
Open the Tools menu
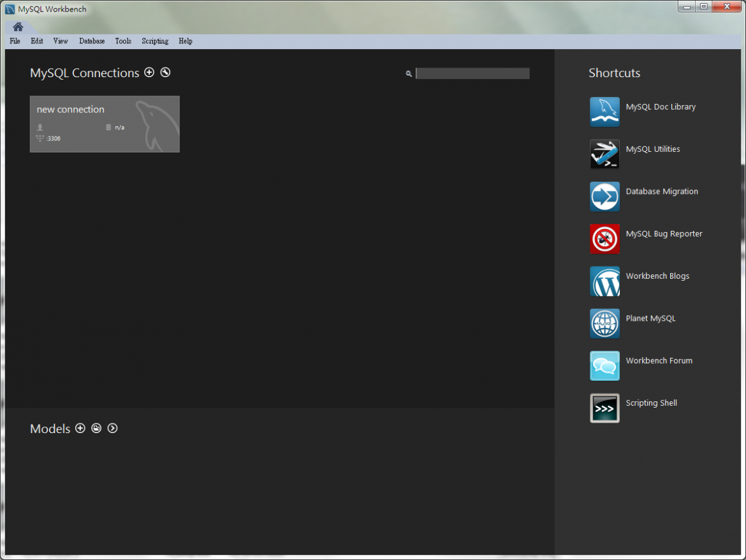(123, 41)
